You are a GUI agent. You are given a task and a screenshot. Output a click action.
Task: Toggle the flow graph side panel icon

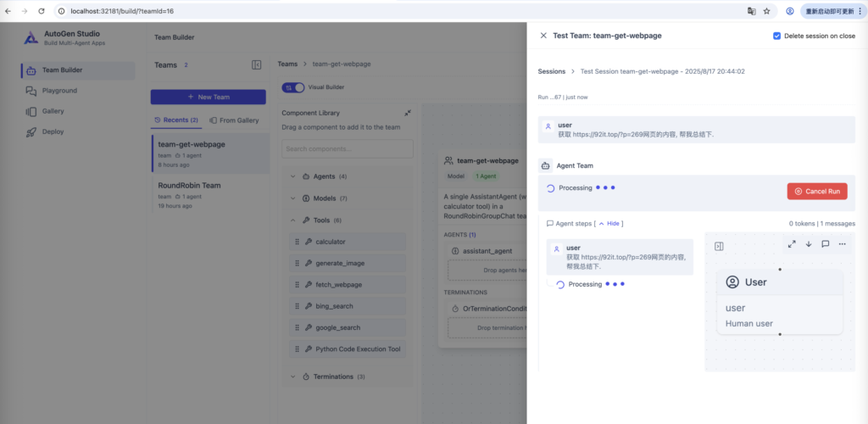[719, 246]
